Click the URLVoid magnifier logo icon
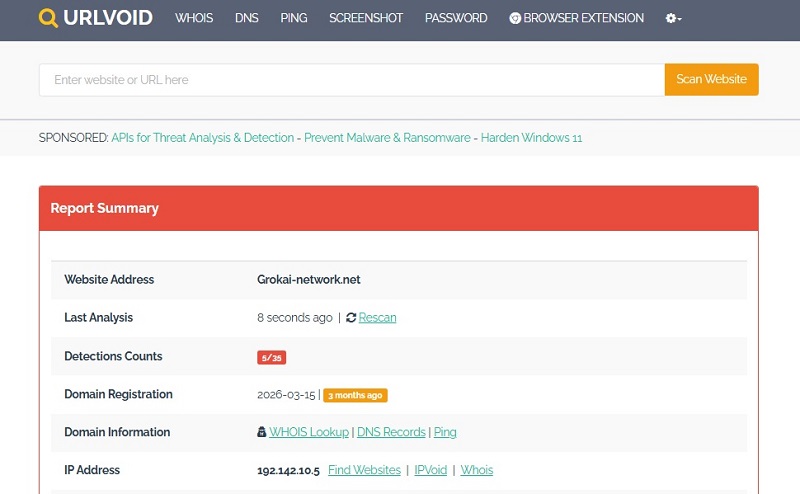This screenshot has height=494, width=800. (x=48, y=18)
